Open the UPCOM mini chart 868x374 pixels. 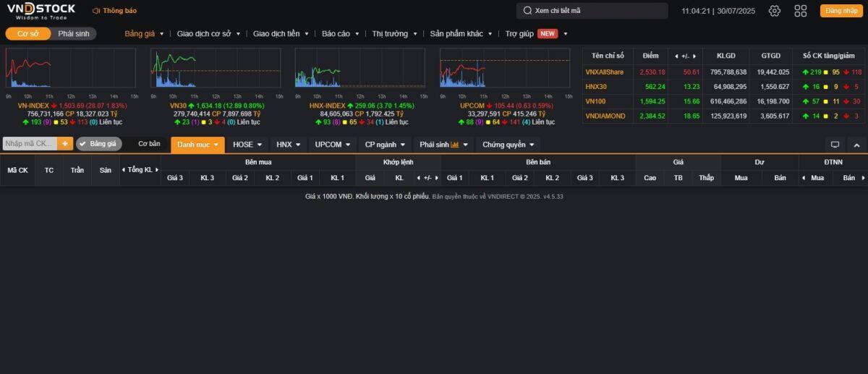tap(505, 68)
